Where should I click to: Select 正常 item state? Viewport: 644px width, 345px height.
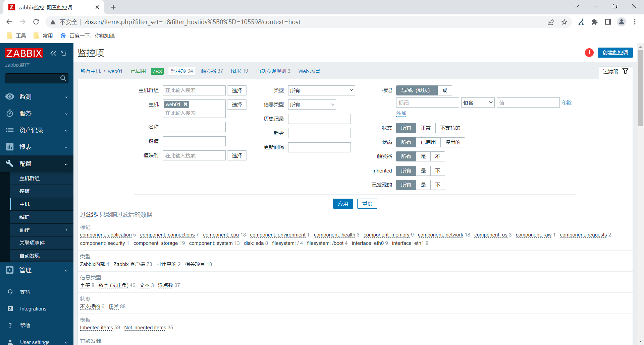(x=426, y=128)
